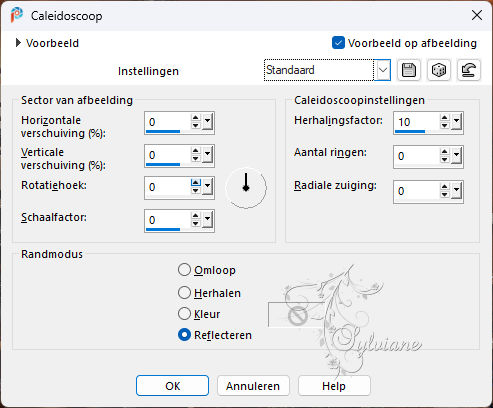Click the rotation angle dial control

coord(246,188)
